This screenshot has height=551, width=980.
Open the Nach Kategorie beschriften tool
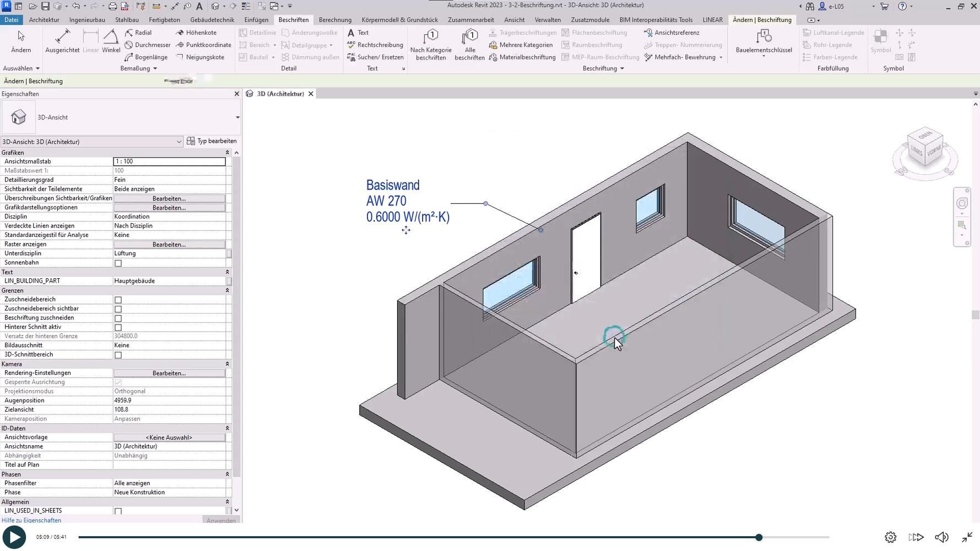click(x=431, y=44)
